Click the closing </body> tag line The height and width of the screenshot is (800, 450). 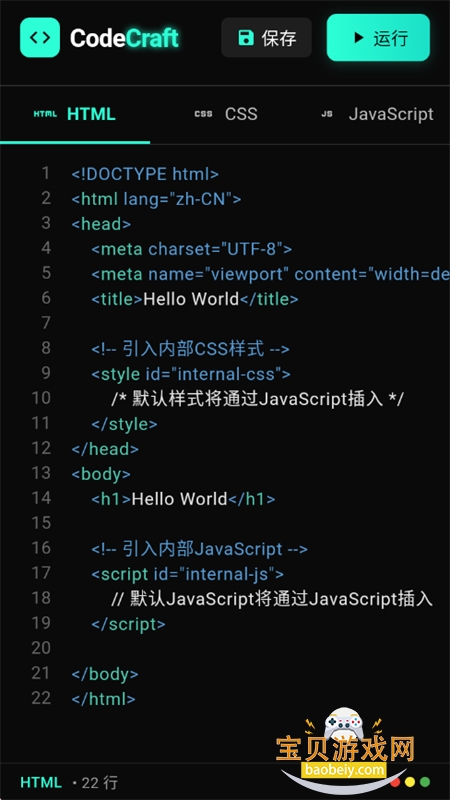105,674
